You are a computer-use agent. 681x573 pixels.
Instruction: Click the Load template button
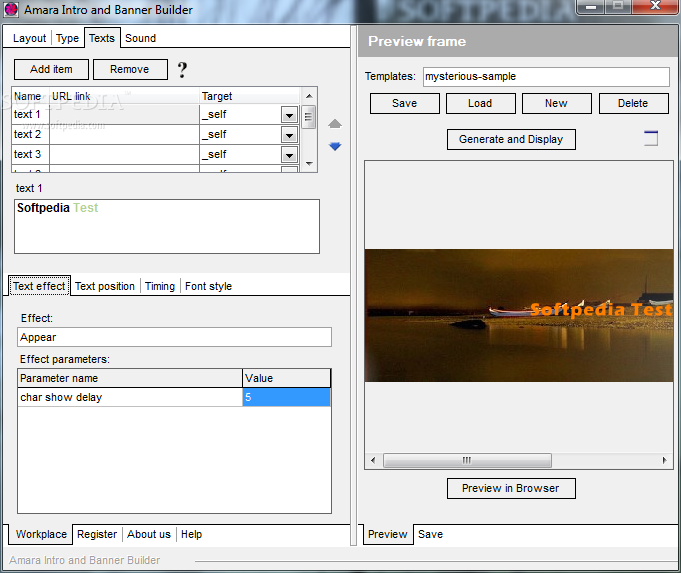480,103
